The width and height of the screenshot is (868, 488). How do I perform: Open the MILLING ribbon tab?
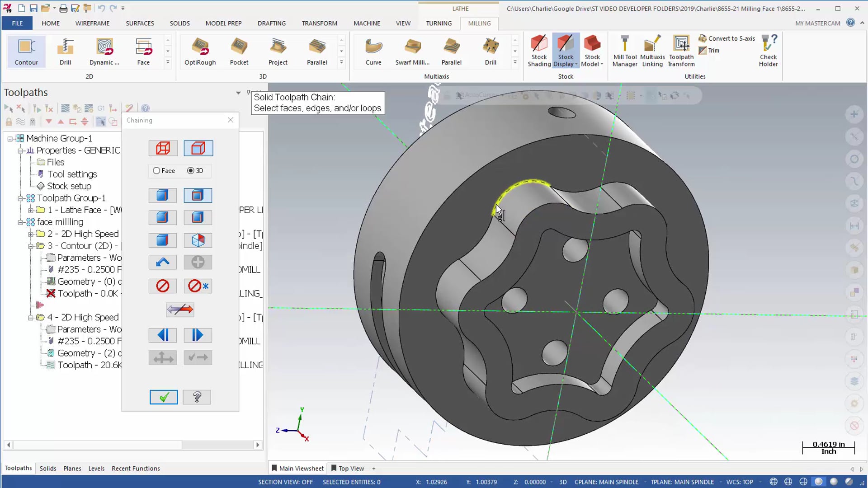click(x=479, y=23)
